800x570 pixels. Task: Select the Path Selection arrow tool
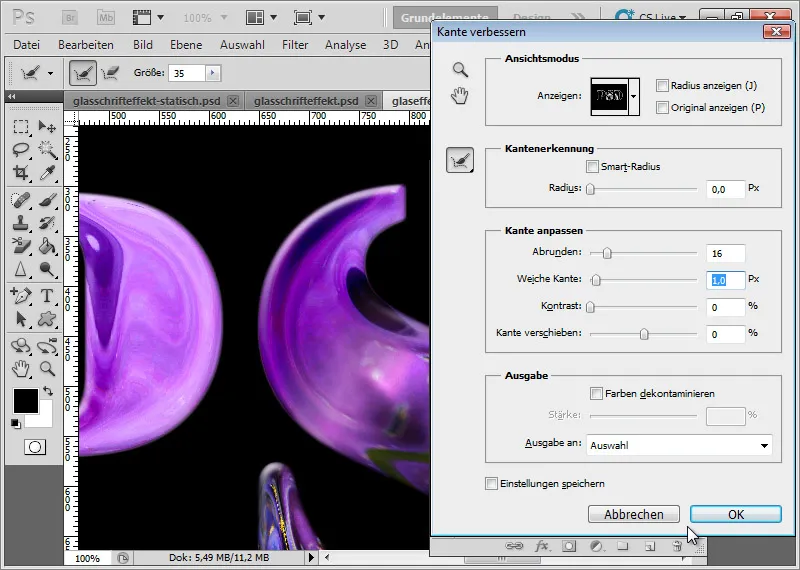20,319
